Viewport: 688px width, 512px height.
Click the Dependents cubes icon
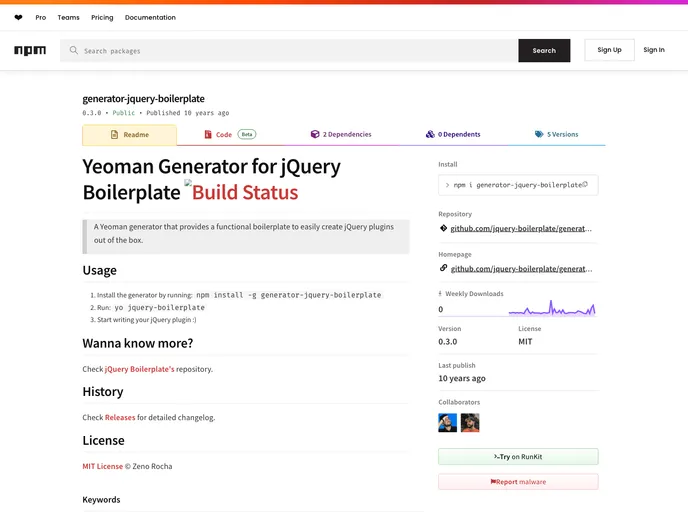(x=430, y=134)
